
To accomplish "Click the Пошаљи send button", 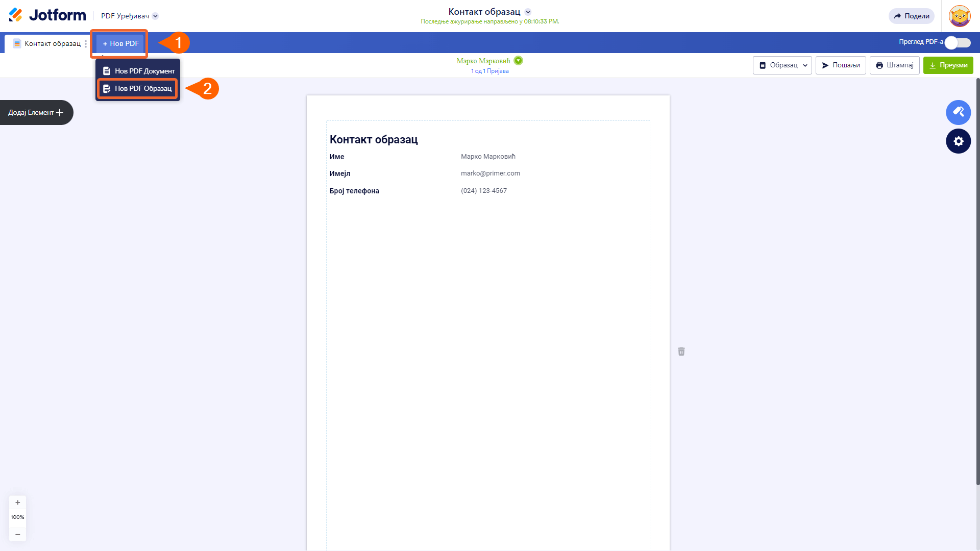I will click(x=840, y=65).
